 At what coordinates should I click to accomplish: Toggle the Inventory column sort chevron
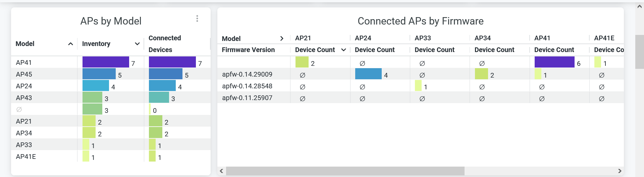137,44
